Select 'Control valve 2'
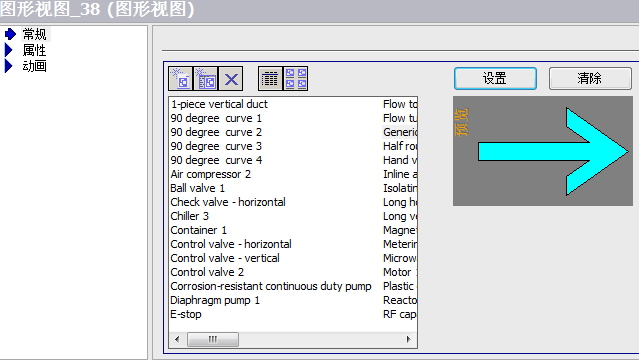Viewport: 639px width, 360px height. click(x=207, y=272)
